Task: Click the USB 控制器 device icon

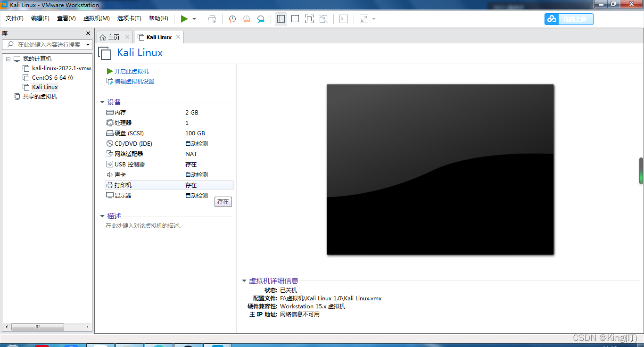Action: [110, 165]
